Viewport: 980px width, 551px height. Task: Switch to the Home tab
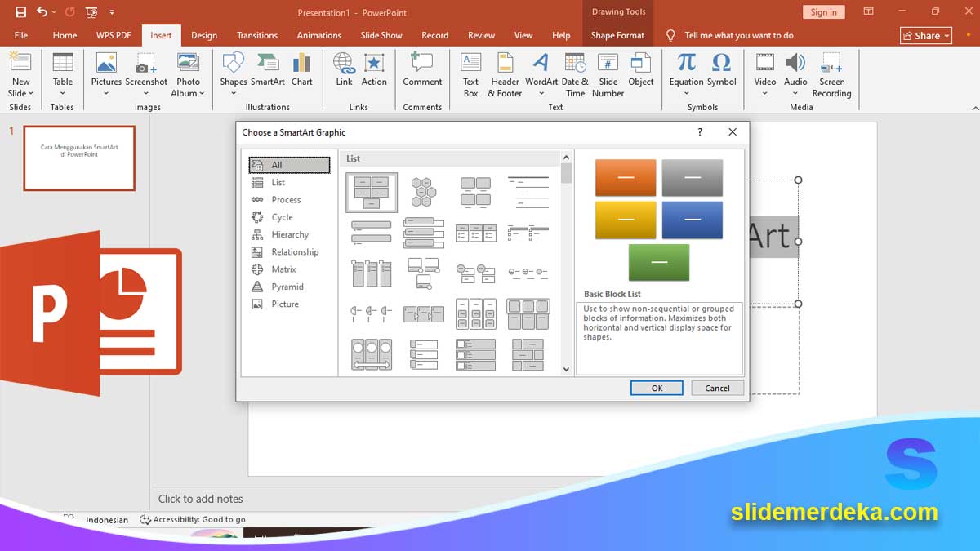coord(65,35)
